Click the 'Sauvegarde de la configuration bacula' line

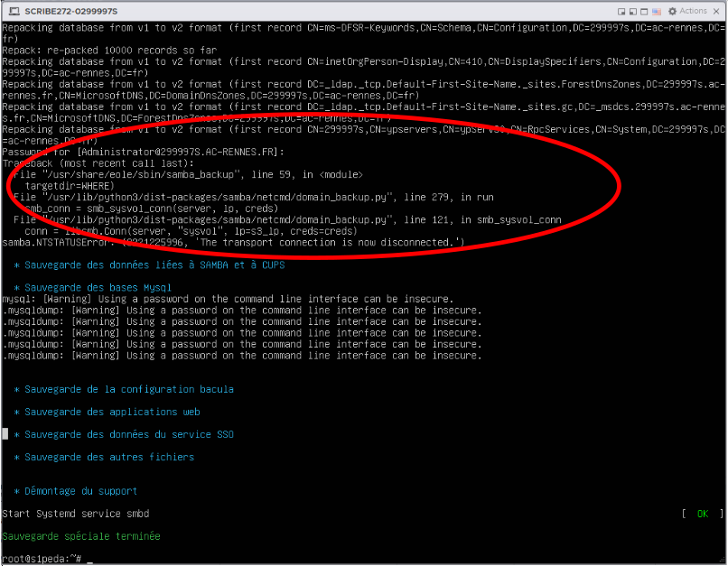pos(128,389)
